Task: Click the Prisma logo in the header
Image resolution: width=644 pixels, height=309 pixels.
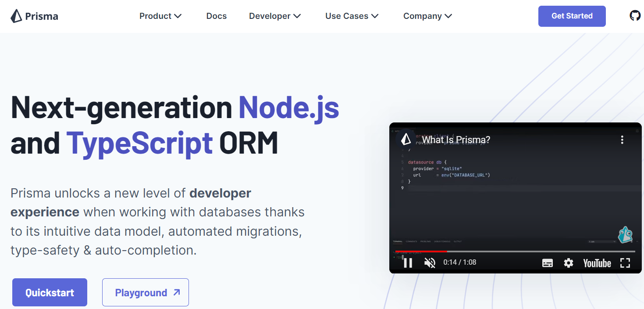Action: [x=34, y=16]
